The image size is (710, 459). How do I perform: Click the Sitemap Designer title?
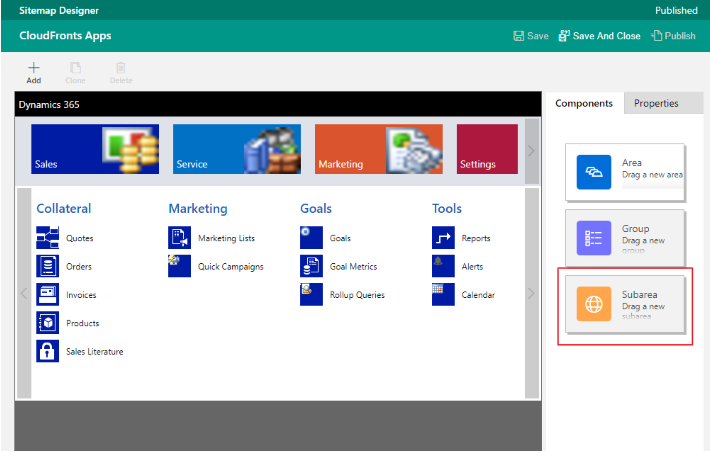click(x=59, y=10)
